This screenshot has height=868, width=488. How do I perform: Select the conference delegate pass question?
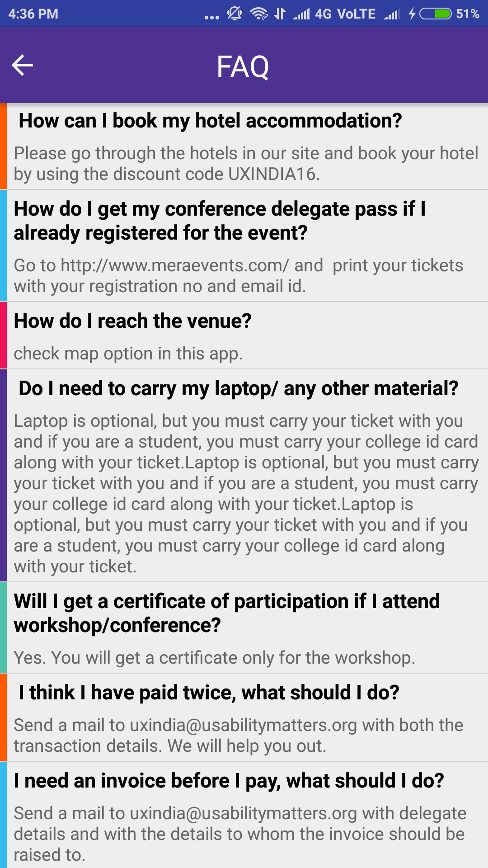[220, 221]
